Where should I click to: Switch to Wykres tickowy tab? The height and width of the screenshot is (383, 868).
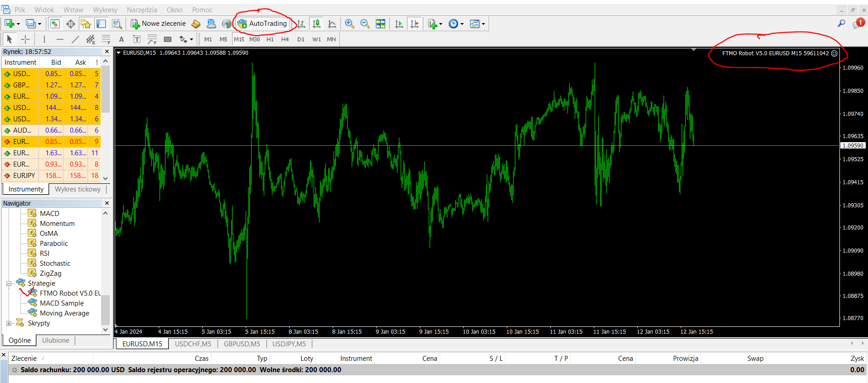[x=78, y=189]
